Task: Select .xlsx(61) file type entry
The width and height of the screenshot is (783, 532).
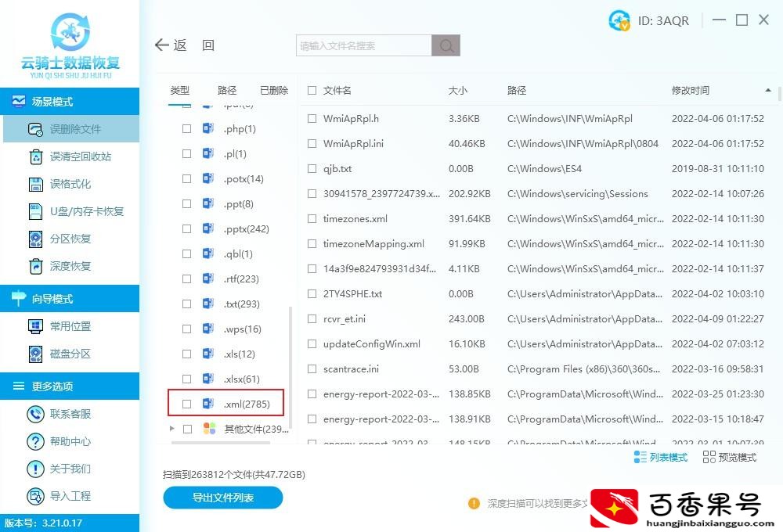Action: pyautogui.click(x=241, y=379)
